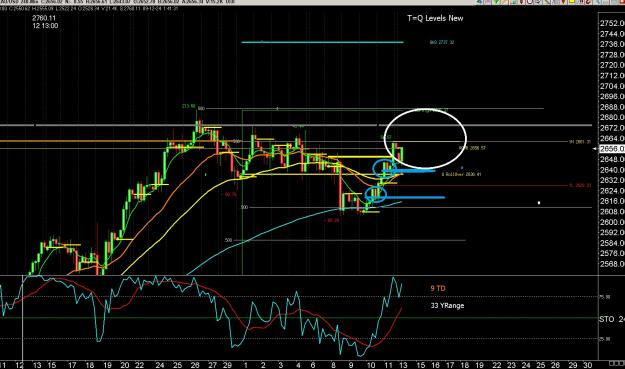
Task: Click the 2576.0 price axis label
Action: coord(612,253)
